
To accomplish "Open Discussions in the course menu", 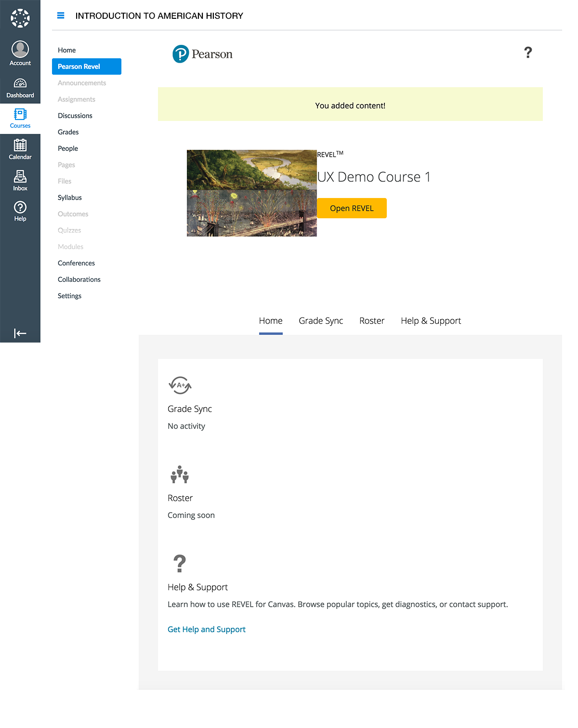I will tap(75, 116).
